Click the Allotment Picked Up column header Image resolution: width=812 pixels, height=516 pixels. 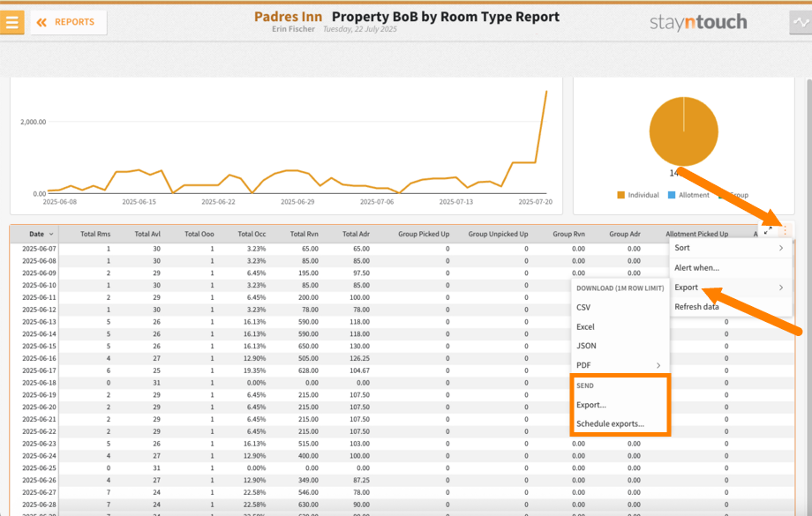[697, 234]
